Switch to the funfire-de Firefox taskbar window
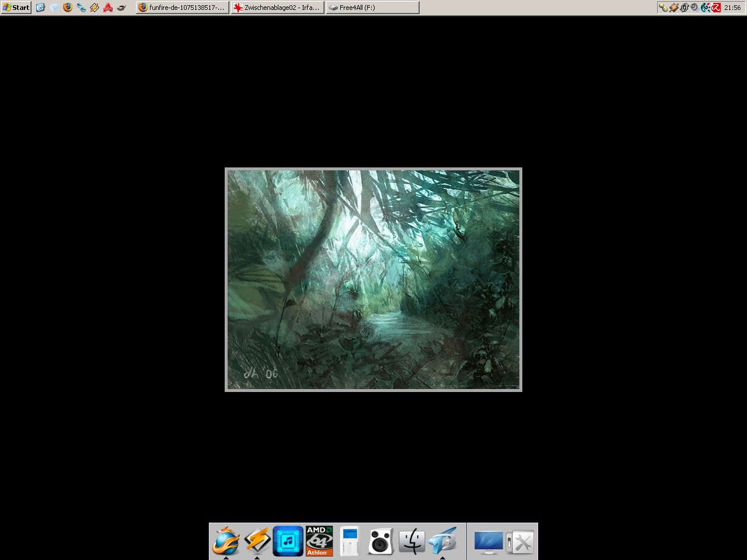The image size is (747, 560). point(183,8)
